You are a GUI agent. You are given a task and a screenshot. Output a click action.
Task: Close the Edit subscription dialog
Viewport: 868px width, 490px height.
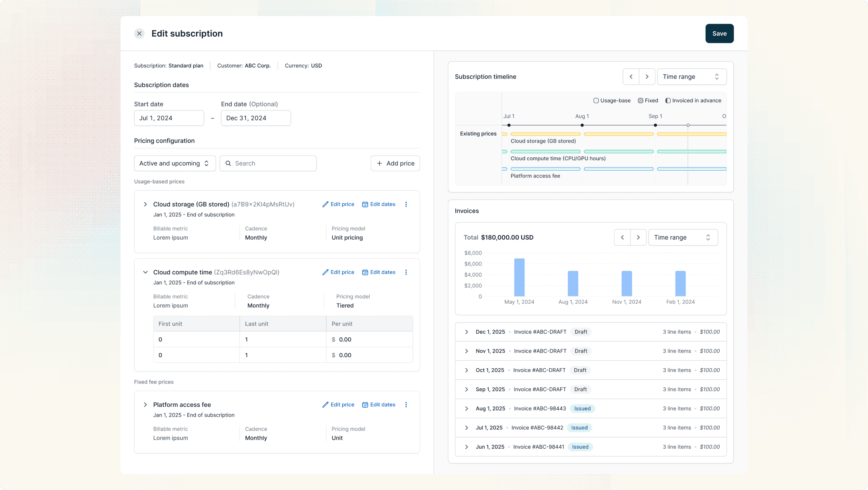coord(139,34)
